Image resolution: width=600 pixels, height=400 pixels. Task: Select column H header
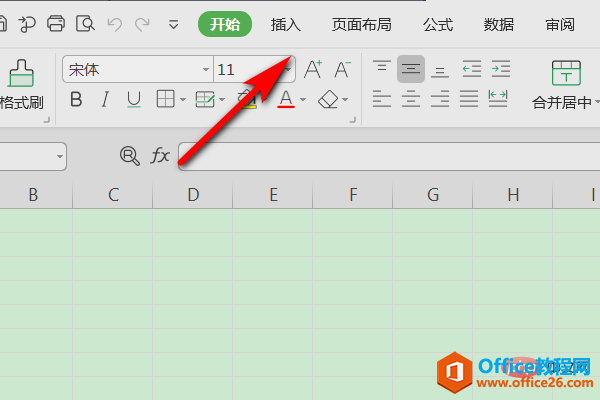point(513,195)
